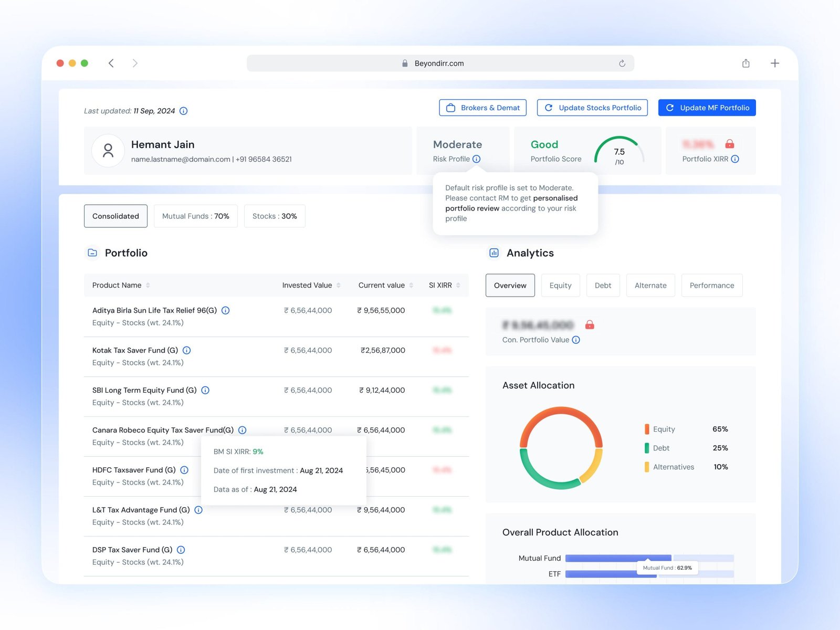Click the Analytics chart icon
The height and width of the screenshot is (630, 840).
[x=494, y=253]
